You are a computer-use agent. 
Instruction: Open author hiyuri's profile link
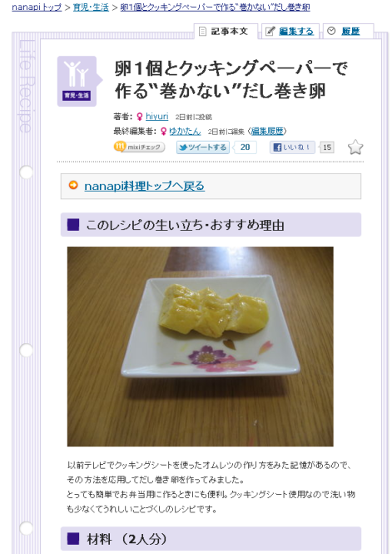(157, 117)
